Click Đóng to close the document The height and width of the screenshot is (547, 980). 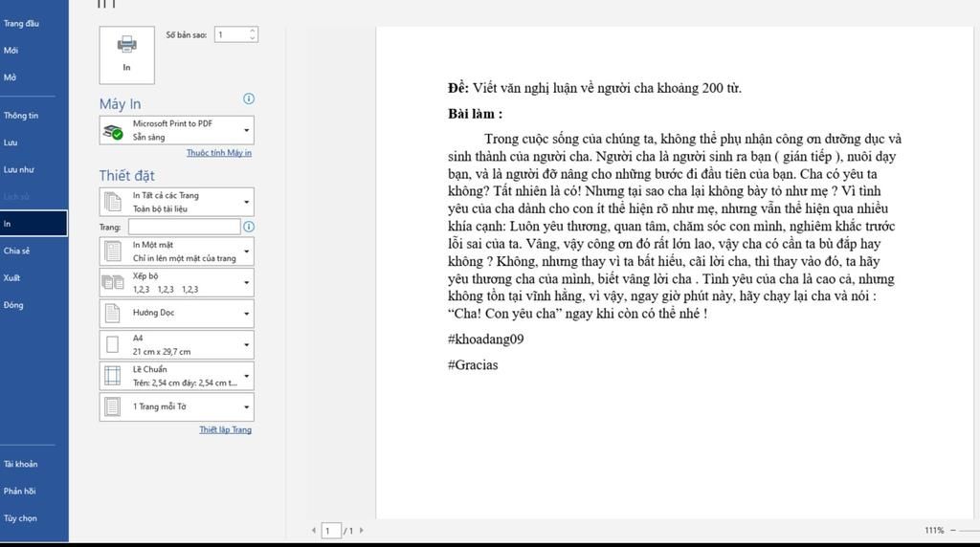pos(13,305)
